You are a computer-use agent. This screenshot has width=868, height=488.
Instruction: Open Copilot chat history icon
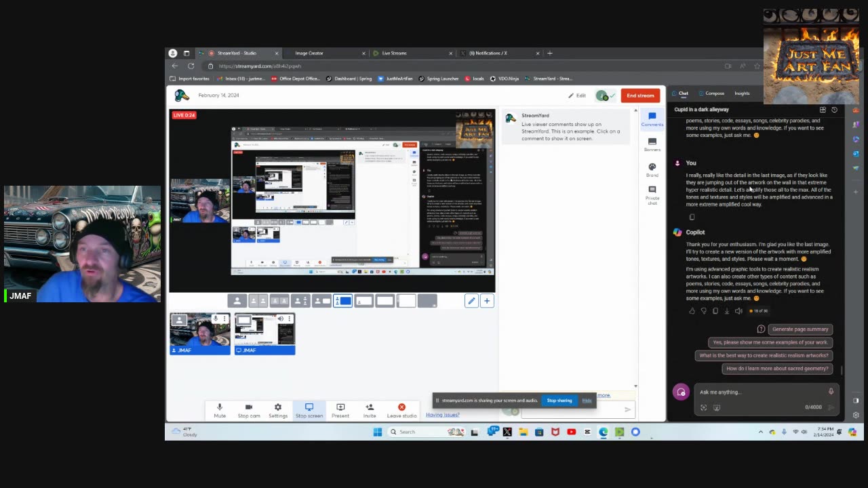tap(834, 110)
